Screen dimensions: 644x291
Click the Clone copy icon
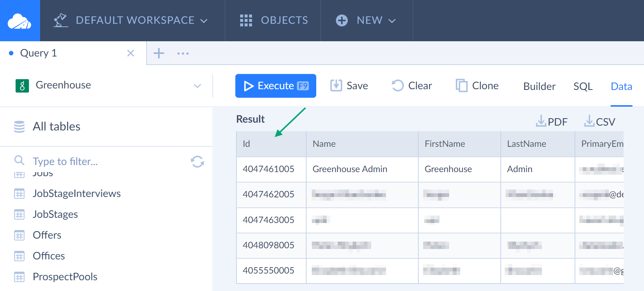[x=461, y=85]
